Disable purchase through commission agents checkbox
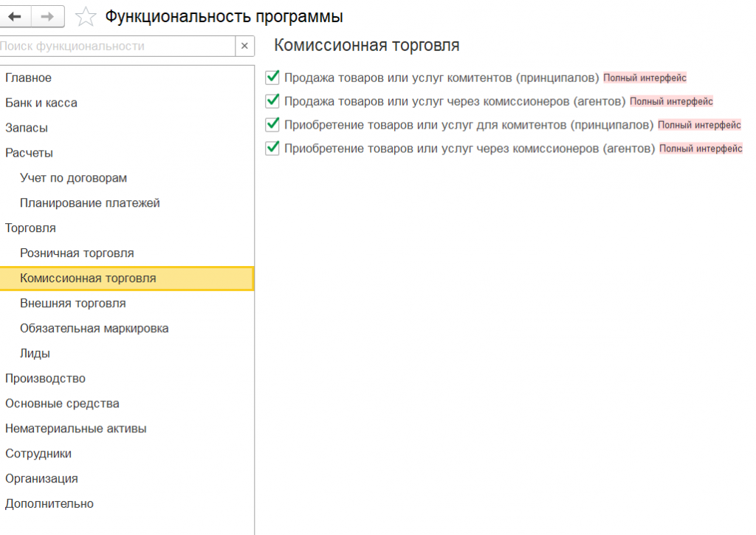 tap(272, 149)
